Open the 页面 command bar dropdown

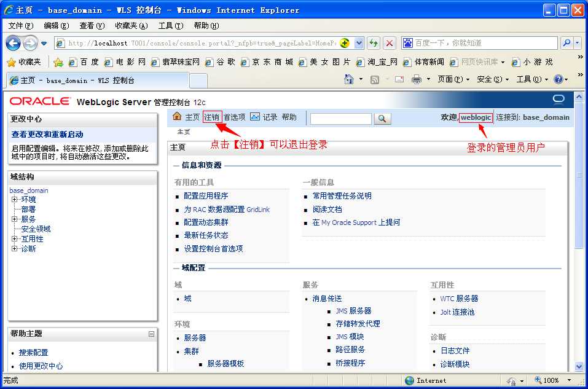coord(453,79)
